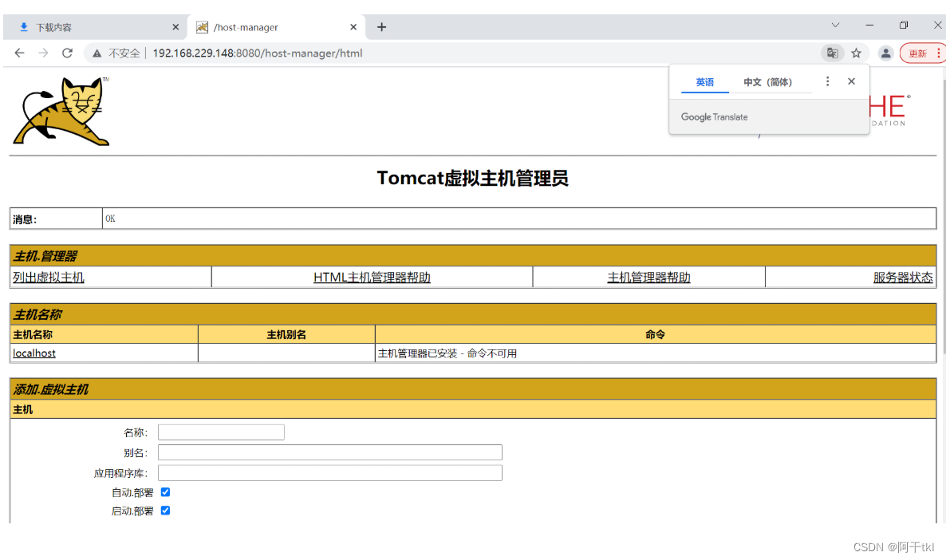Image resolution: width=946 pixels, height=560 pixels.
Task: Click the 不安全 warning icon
Action: point(95,53)
